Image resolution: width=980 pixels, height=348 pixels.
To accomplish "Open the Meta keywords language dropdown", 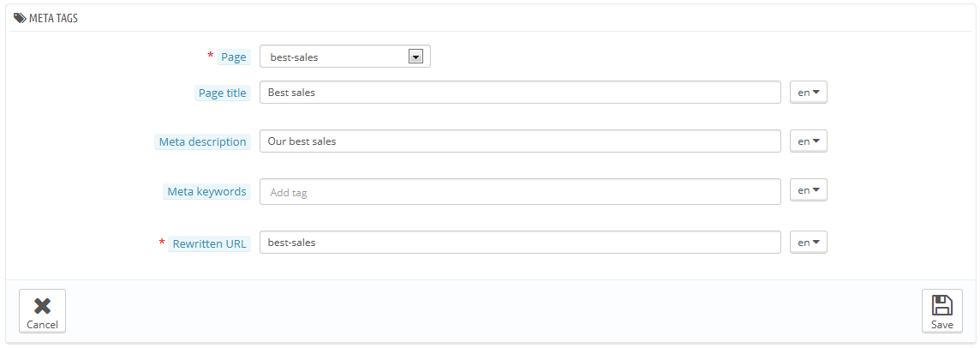I will [808, 190].
